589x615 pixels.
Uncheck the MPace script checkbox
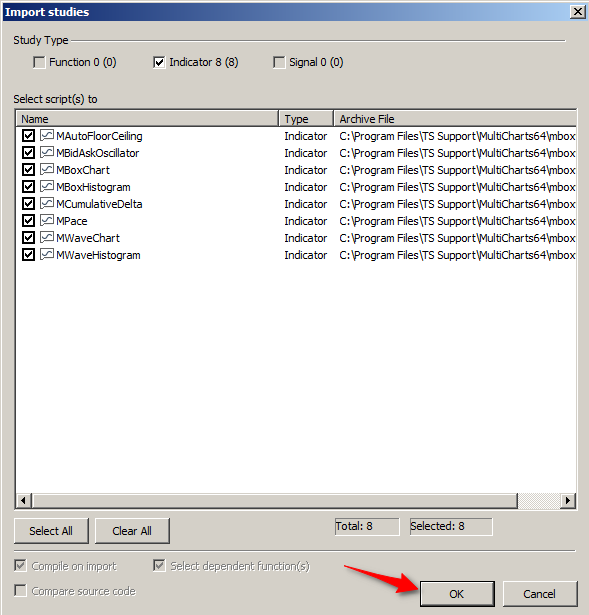click(28, 220)
